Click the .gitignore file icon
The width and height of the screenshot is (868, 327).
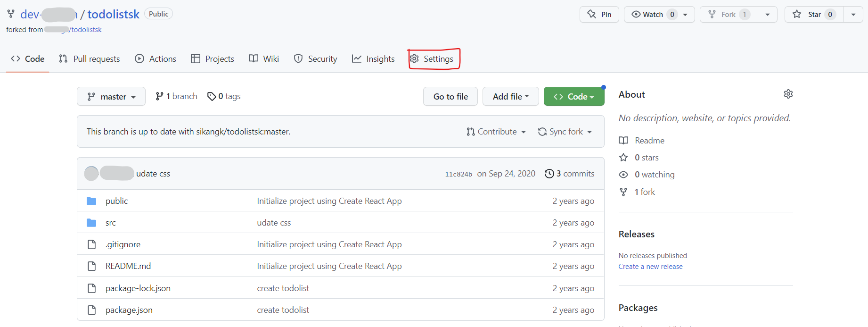point(91,244)
